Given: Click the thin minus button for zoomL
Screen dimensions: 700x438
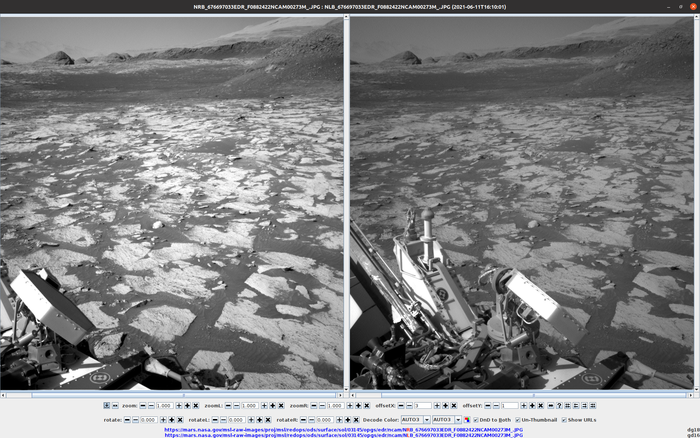Looking at the screenshot, I should click(x=237, y=405).
